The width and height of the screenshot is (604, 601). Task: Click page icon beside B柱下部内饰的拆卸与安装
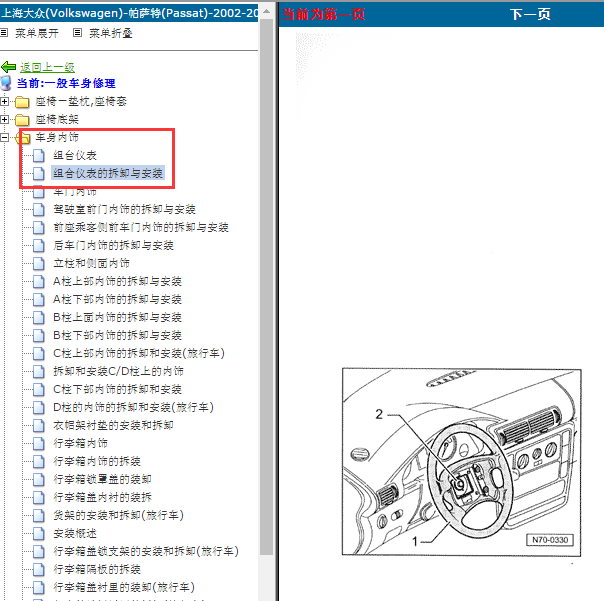(x=39, y=336)
